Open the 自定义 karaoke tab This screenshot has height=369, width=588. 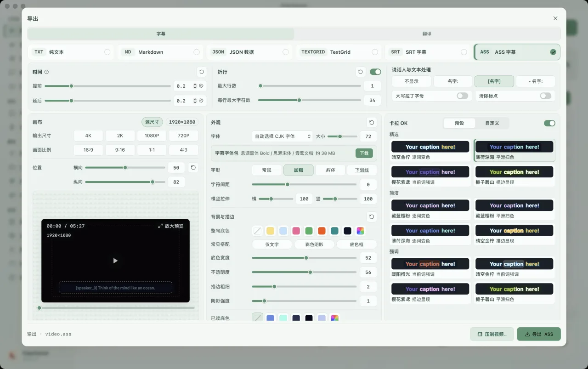point(493,123)
